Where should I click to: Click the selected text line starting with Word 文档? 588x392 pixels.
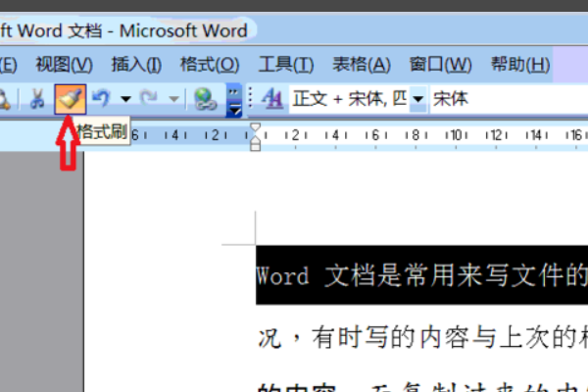(421, 275)
